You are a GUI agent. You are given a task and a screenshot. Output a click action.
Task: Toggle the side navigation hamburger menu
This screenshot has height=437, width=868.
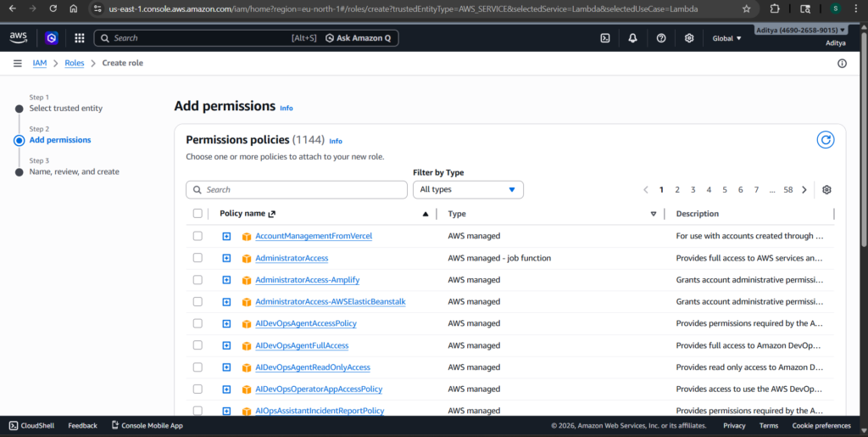click(17, 64)
